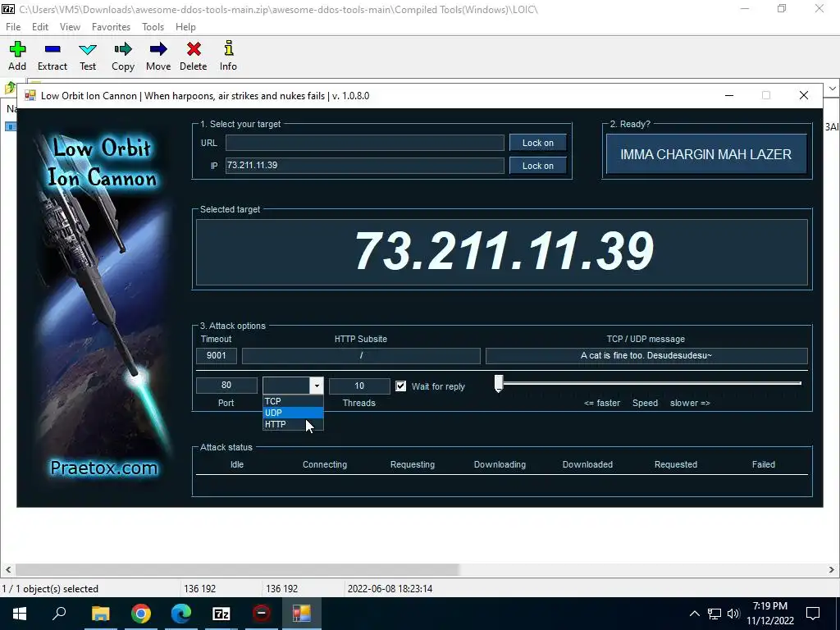Launch Google Chrome from the taskbar

(x=141, y=614)
